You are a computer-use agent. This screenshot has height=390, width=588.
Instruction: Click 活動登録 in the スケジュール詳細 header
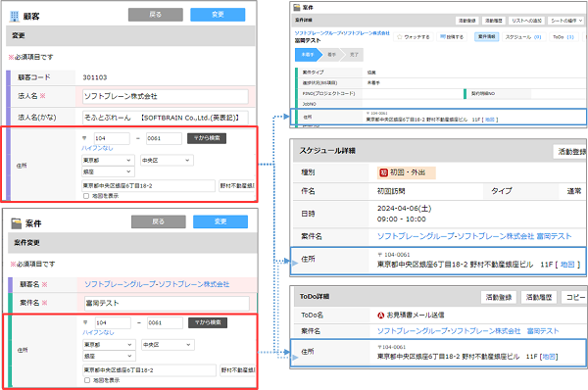(570, 152)
